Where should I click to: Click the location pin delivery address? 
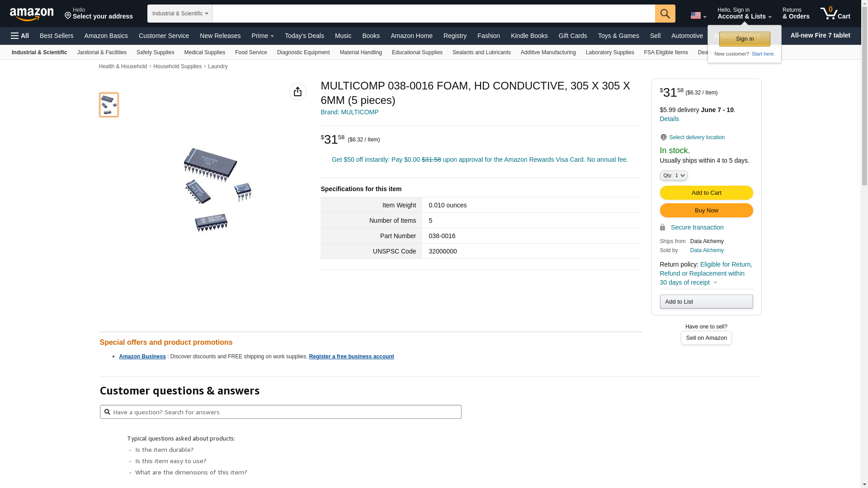pos(99,14)
